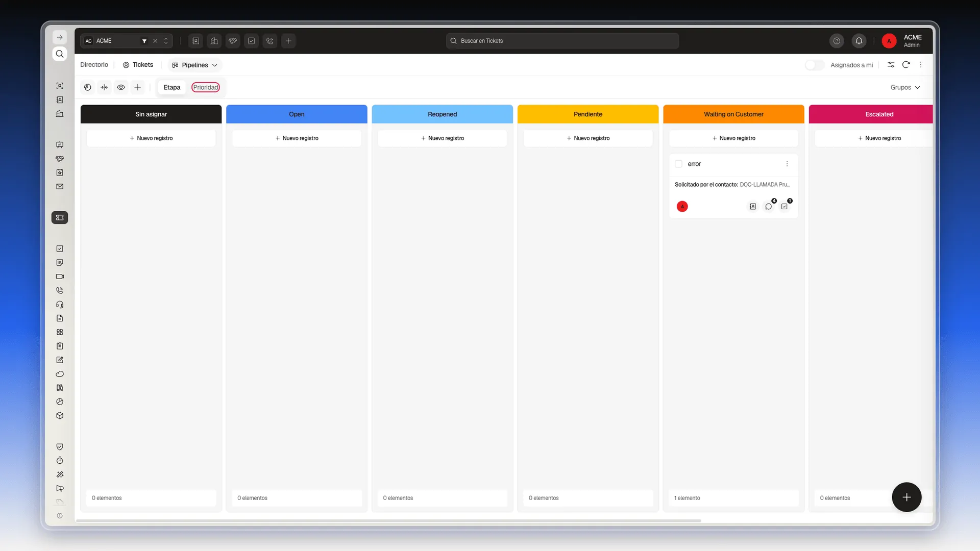The height and width of the screenshot is (551, 980).
Task: Open the pie chart analytics view icon
Action: pos(88,87)
